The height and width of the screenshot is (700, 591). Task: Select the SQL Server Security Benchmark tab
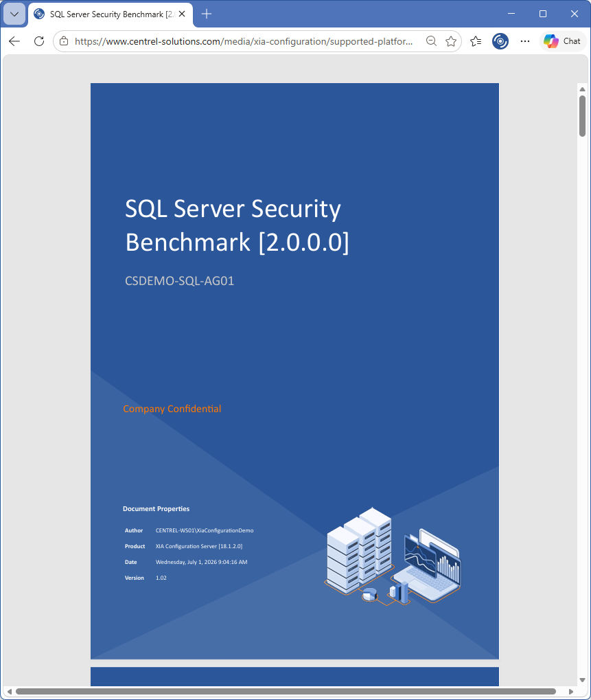click(111, 14)
